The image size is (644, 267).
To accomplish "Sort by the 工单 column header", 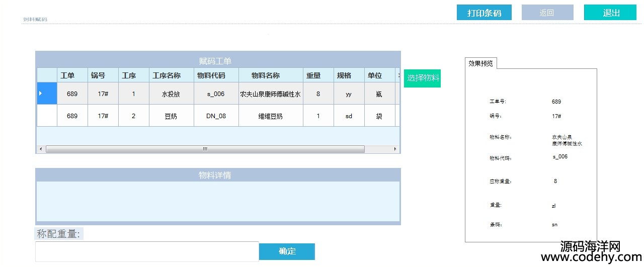I will click(72, 75).
